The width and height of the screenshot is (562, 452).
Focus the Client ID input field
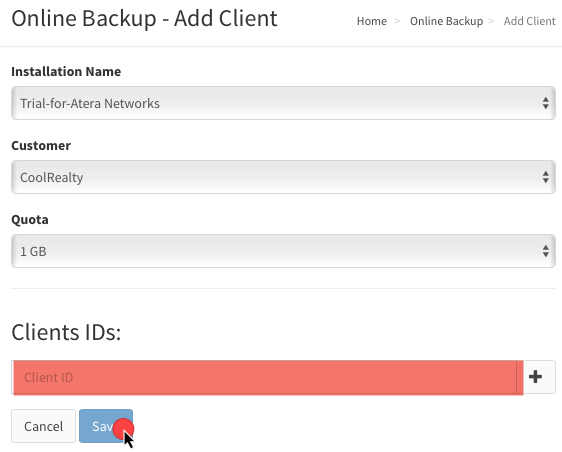[x=267, y=377]
